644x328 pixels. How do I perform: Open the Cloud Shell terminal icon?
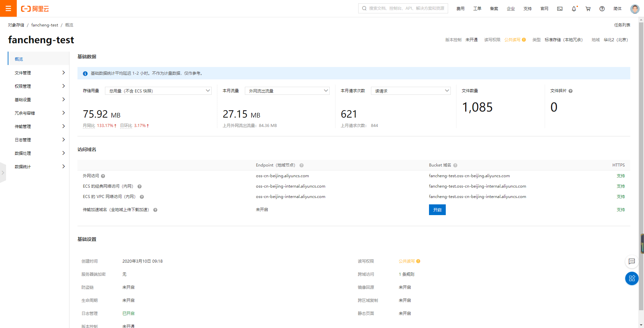560,9
